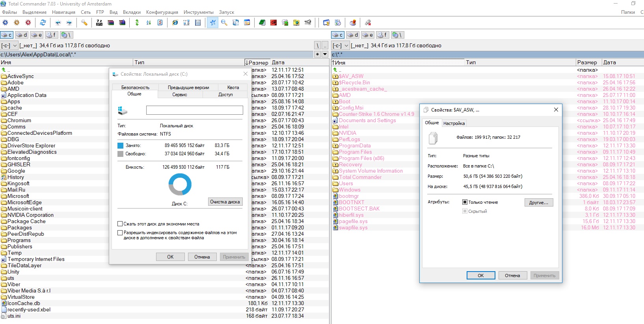Switch the right panel to drive e
This screenshot has width=644, height=324.
coord(368,35)
